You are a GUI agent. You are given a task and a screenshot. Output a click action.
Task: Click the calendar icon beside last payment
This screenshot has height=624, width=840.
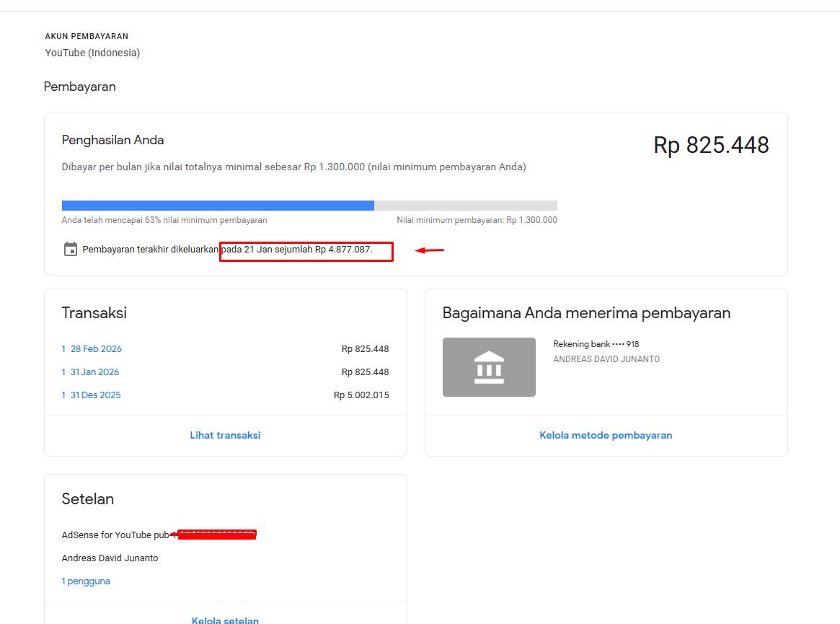coord(70,250)
